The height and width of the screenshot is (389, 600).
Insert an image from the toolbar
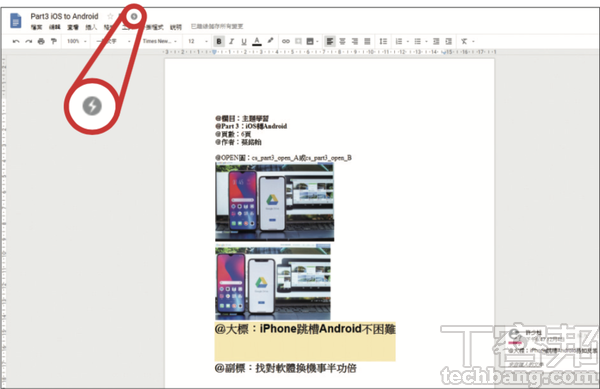click(310, 41)
